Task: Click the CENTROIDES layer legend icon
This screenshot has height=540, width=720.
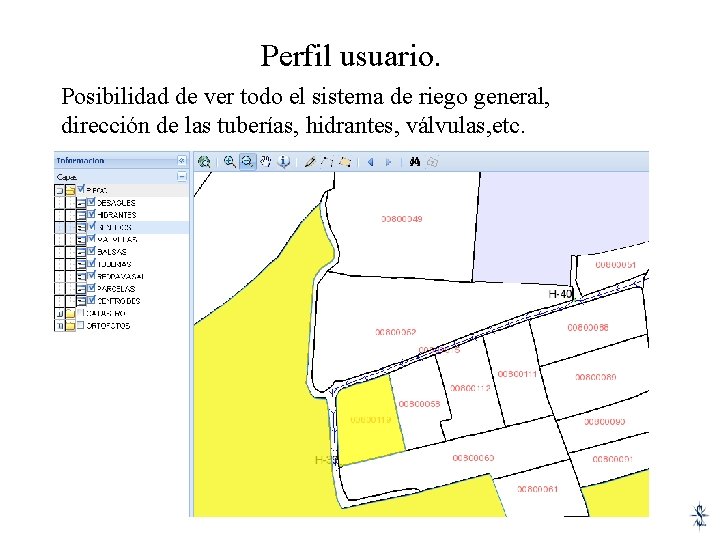Action: pyautogui.click(x=81, y=301)
